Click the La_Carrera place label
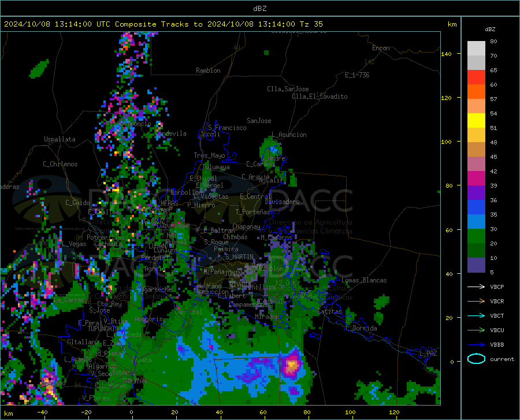The width and height of the screenshot is (520, 420). (71, 300)
